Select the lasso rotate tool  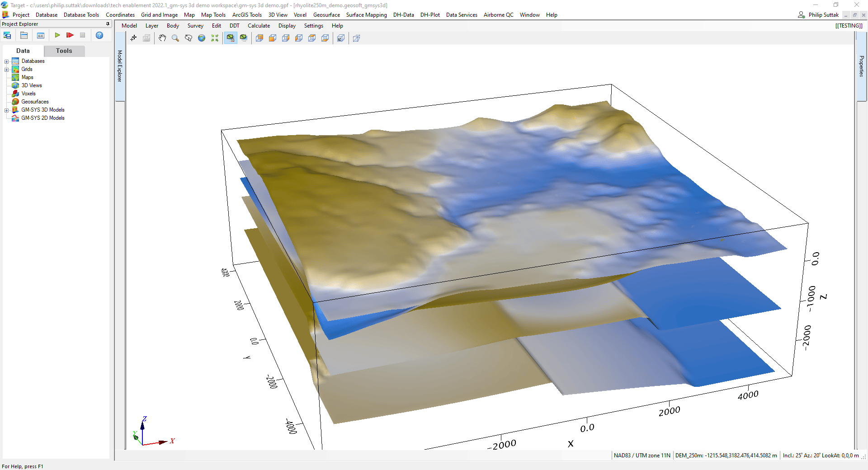click(189, 38)
